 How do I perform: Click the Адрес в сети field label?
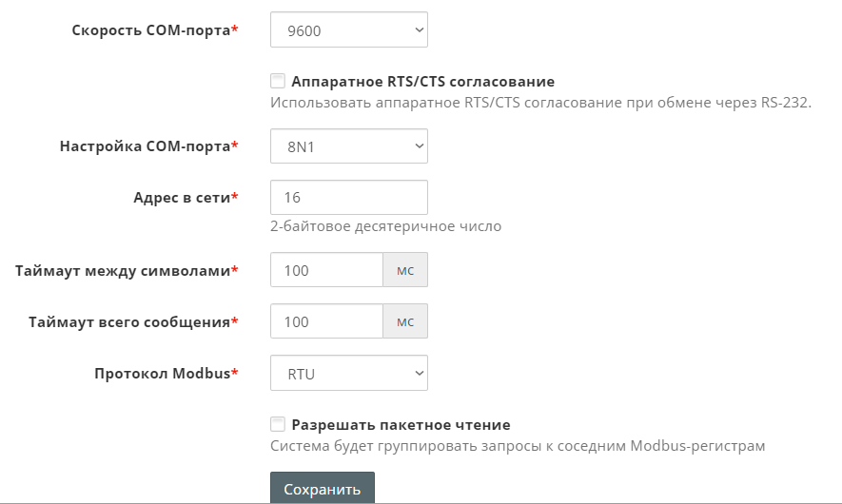(182, 197)
